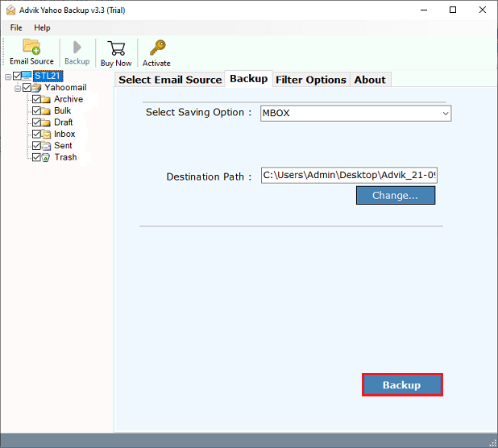Click the Draft folder icon

[45, 122]
